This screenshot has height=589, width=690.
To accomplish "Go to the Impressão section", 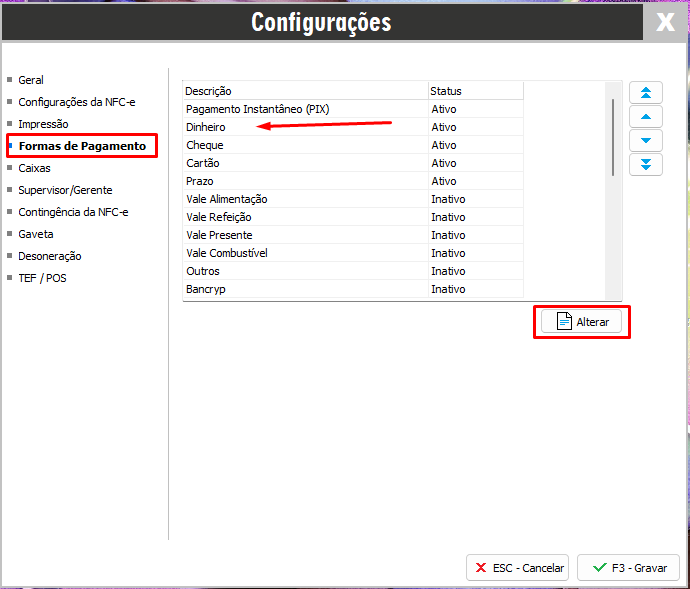I will click(x=43, y=124).
